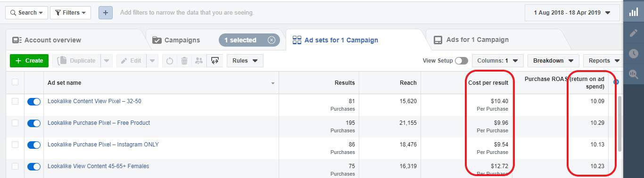Image resolution: width=644 pixels, height=178 pixels.
Task: Open the Rules dropdown
Action: (245, 61)
